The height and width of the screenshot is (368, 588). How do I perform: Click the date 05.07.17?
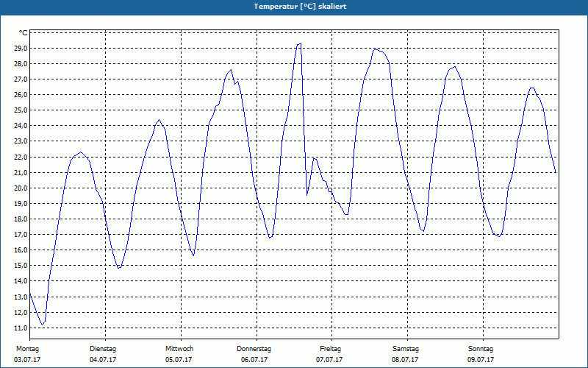179,360
